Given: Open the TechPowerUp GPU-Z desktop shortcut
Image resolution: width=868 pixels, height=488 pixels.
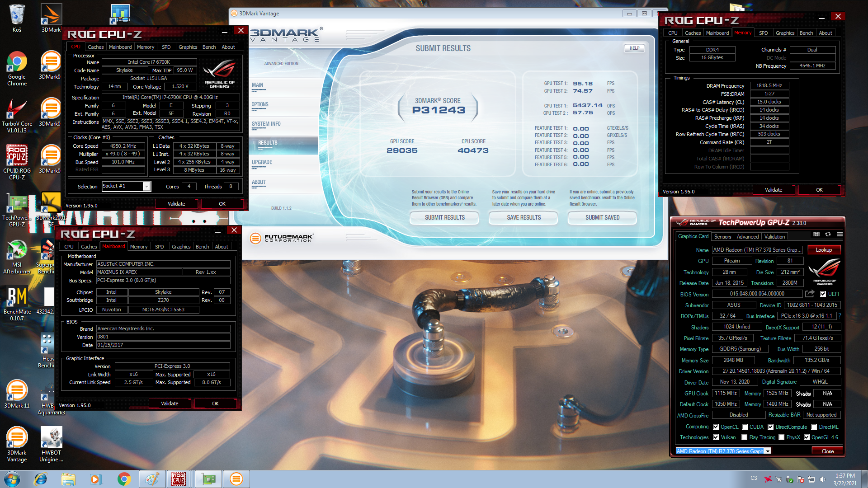Looking at the screenshot, I should point(17,210).
